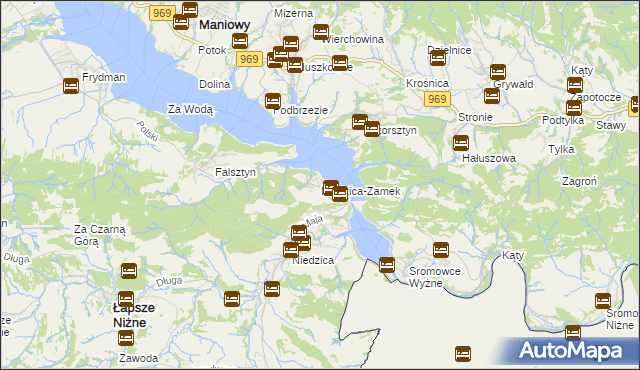Select Kąty label near the river bend
The width and height of the screenshot is (640, 370).
(x=513, y=255)
